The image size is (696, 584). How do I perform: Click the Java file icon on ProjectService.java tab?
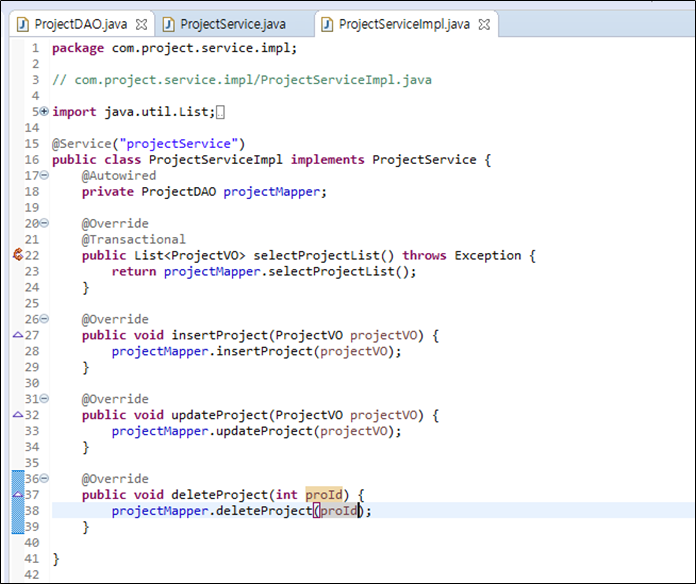(168, 24)
